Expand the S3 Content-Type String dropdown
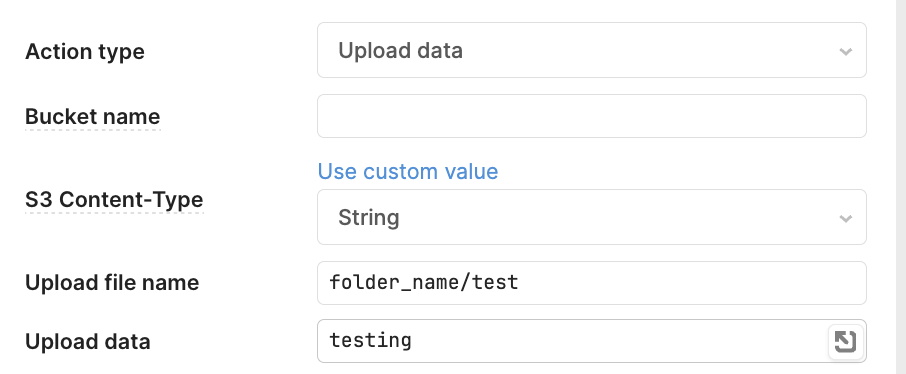This screenshot has width=906, height=374. (x=592, y=217)
